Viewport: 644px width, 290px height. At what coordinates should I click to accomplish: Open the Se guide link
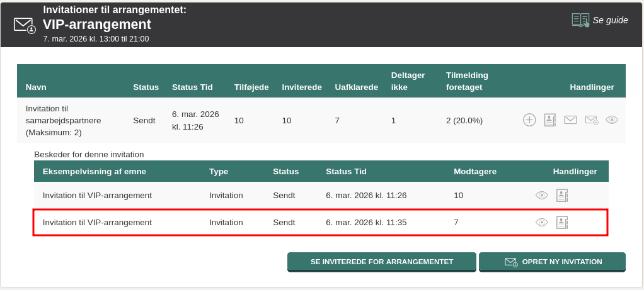610,20
